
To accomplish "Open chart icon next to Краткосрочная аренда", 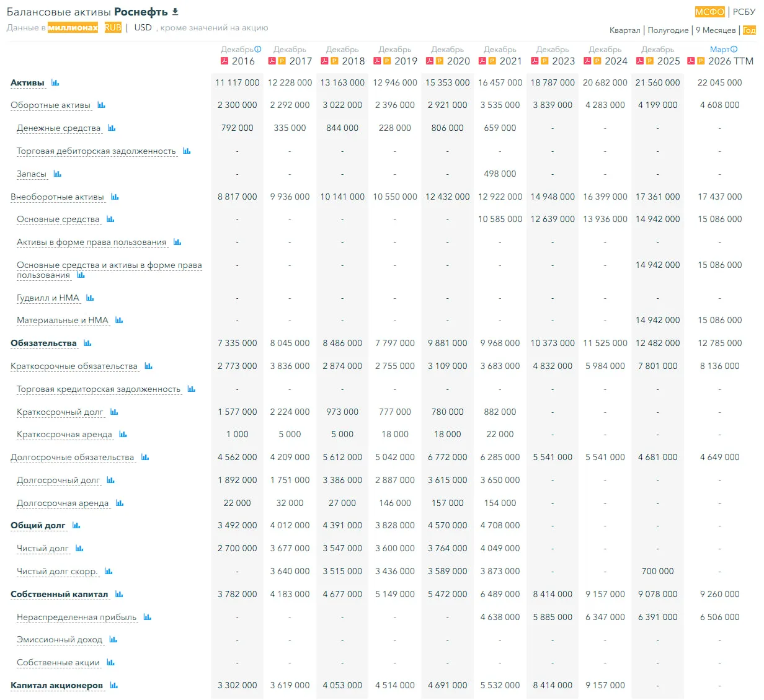I will click(x=123, y=435).
